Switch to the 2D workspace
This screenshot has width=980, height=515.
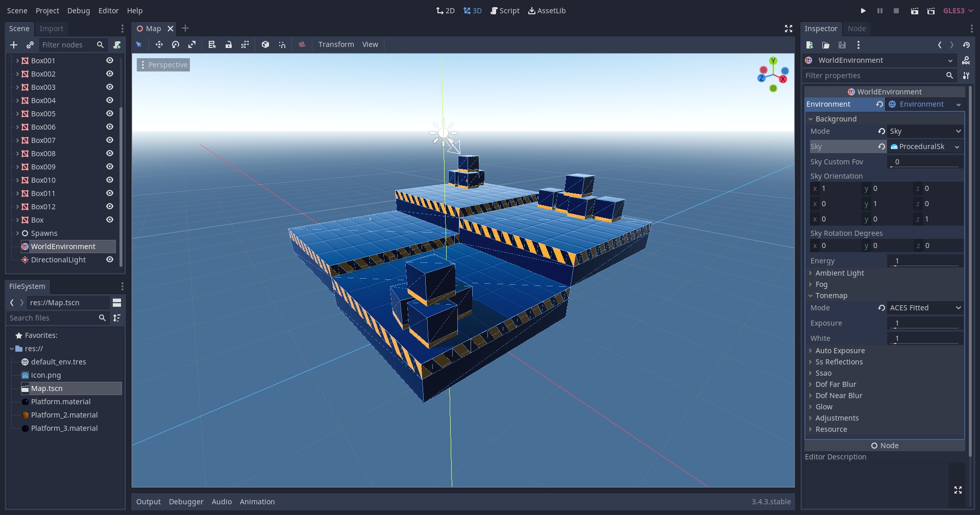click(446, 11)
